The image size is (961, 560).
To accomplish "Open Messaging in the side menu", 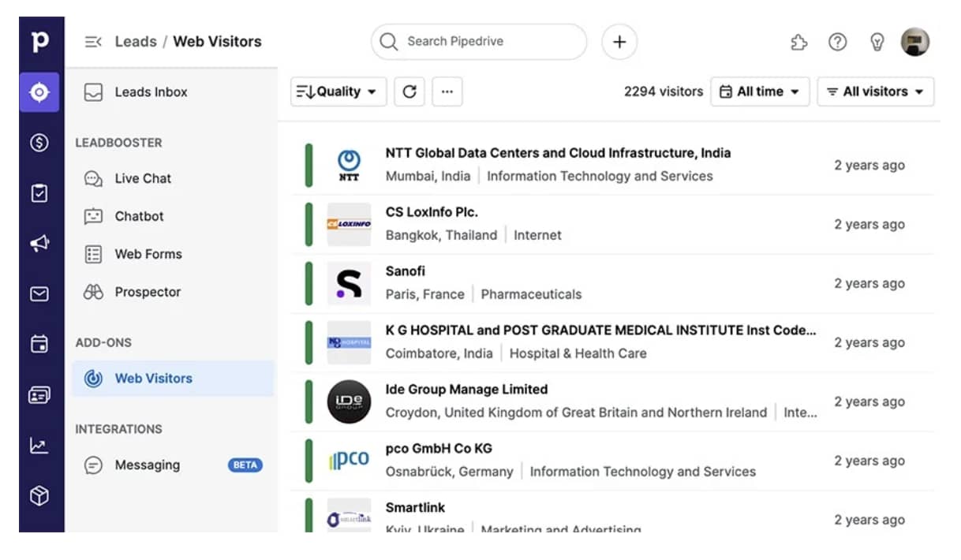I will click(173, 465).
